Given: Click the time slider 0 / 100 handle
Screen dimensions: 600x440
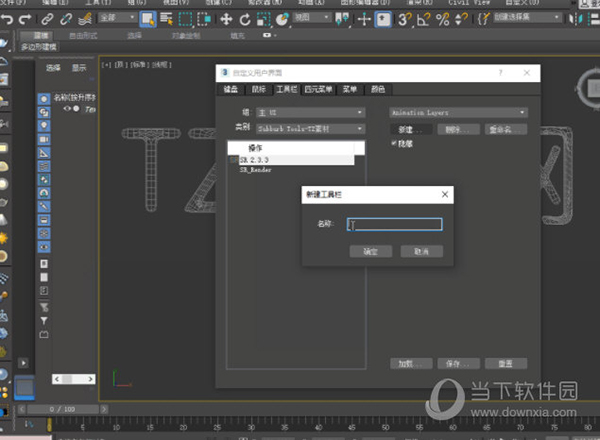Looking at the screenshot, I should (x=62, y=409).
